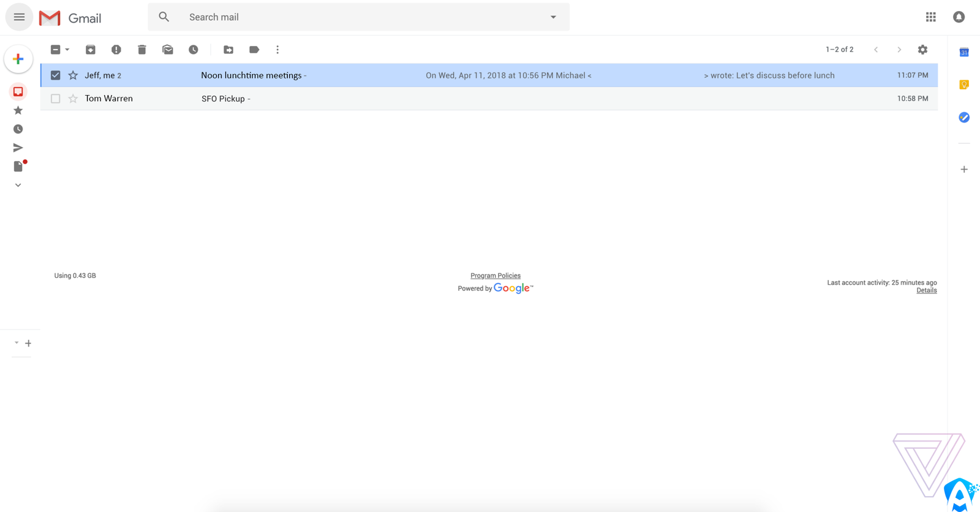The image size is (980, 512).
Task: Open the Labels icon
Action: click(254, 50)
